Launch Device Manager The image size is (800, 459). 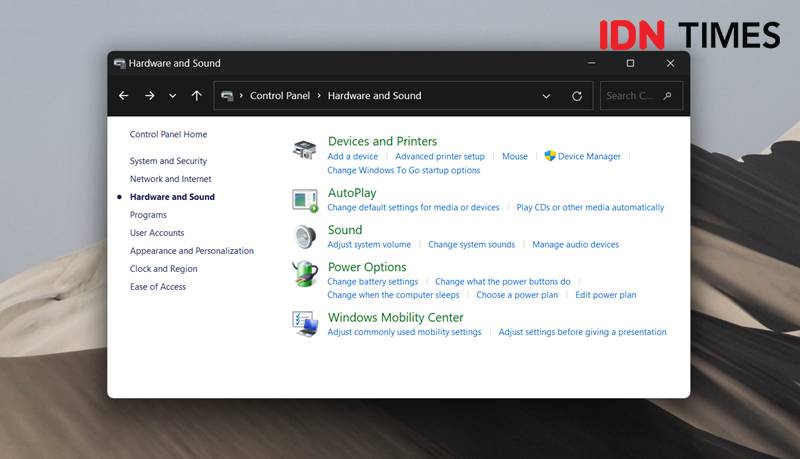coord(589,157)
